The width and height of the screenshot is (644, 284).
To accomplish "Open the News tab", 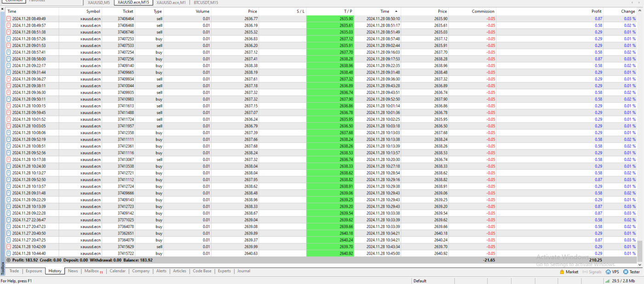I will [x=73, y=271].
